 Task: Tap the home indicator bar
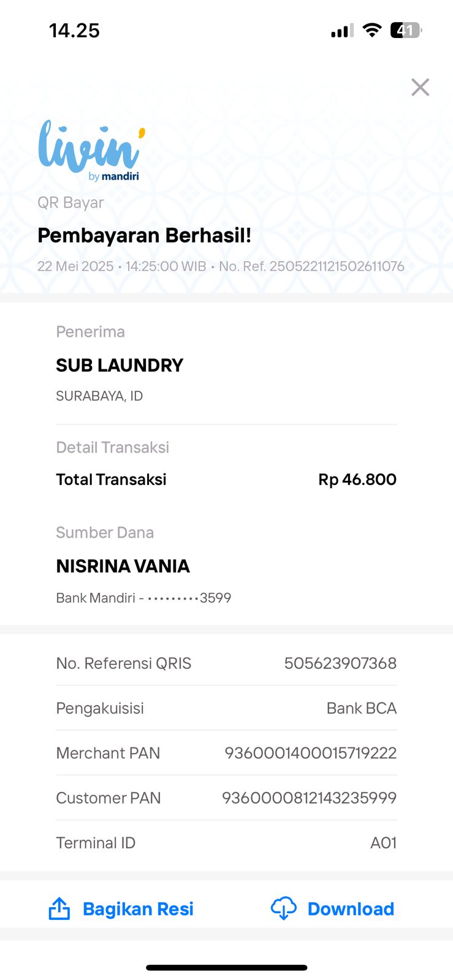coord(226,968)
